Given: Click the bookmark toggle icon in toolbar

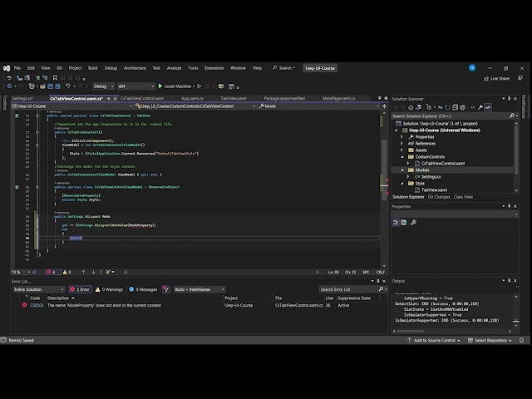Looking at the screenshot, I should click(55, 77).
